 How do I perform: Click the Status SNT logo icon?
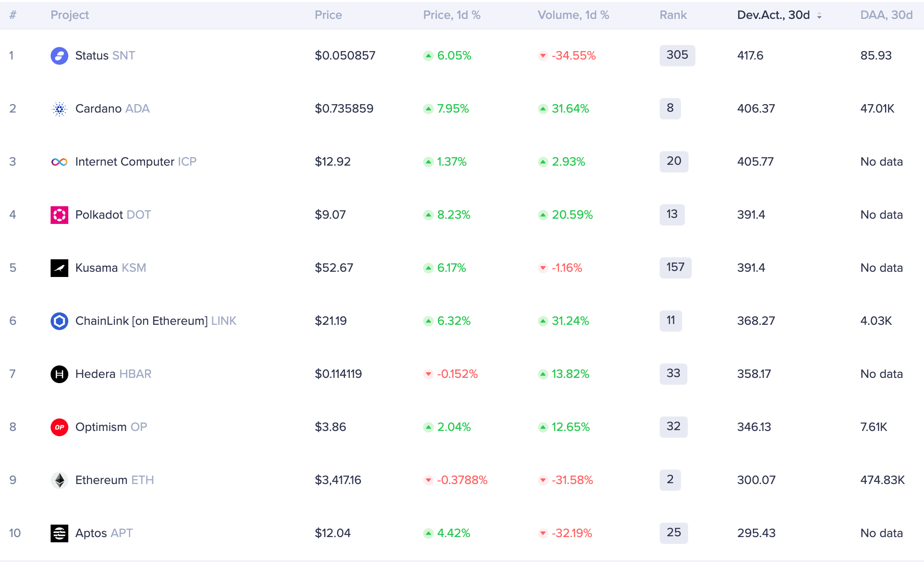(59, 55)
